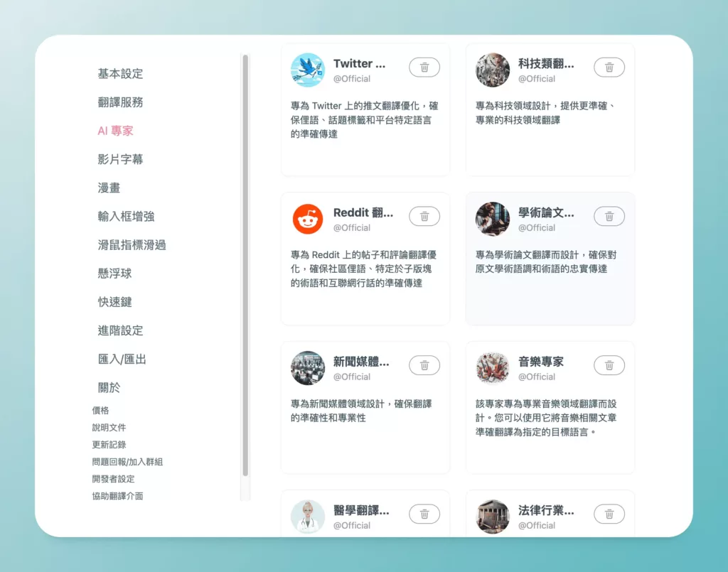Select the 音樂專家 expert title
The height and width of the screenshot is (572, 728).
coord(541,362)
